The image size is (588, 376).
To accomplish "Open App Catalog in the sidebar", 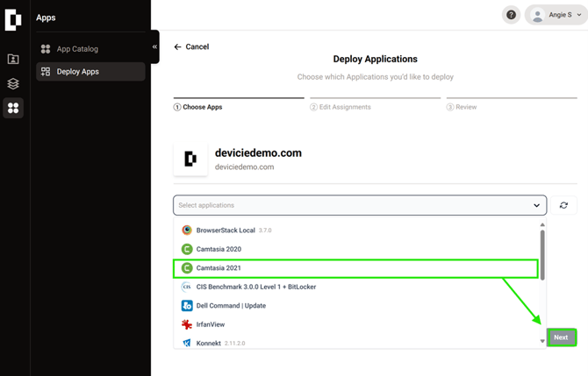I will coord(77,49).
